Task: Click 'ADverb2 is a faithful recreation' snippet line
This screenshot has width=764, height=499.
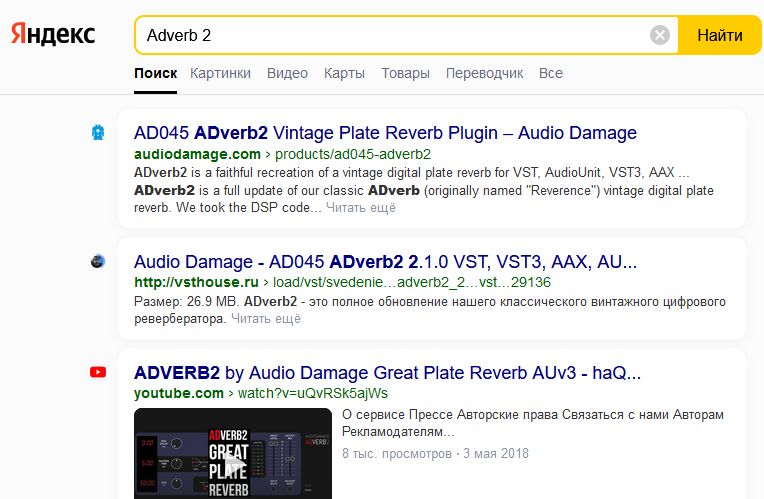Action: [412, 173]
